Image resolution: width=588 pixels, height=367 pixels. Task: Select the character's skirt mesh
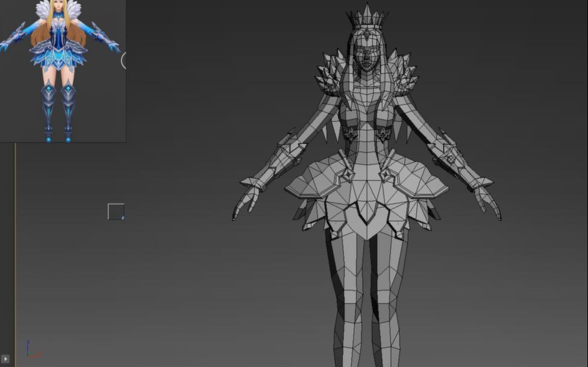click(363, 200)
